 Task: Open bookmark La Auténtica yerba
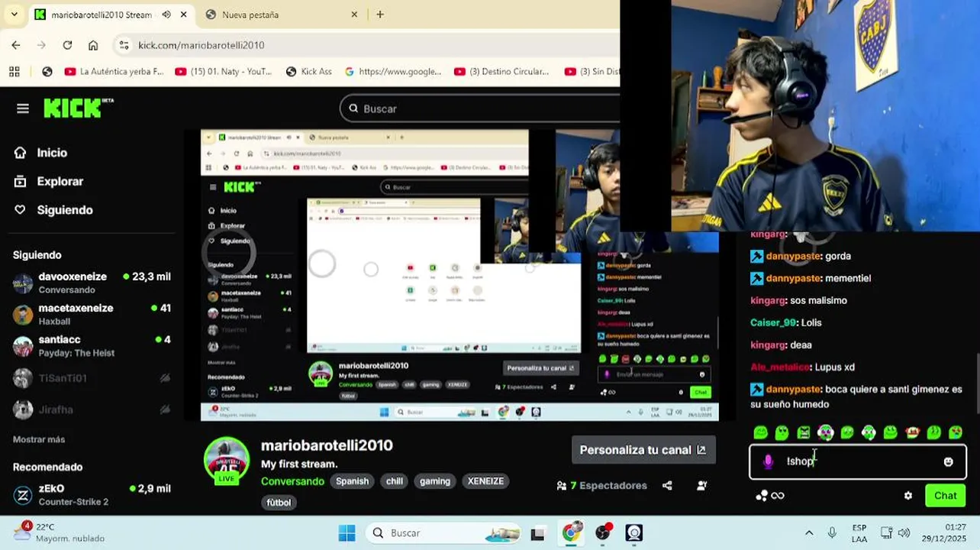tap(114, 72)
